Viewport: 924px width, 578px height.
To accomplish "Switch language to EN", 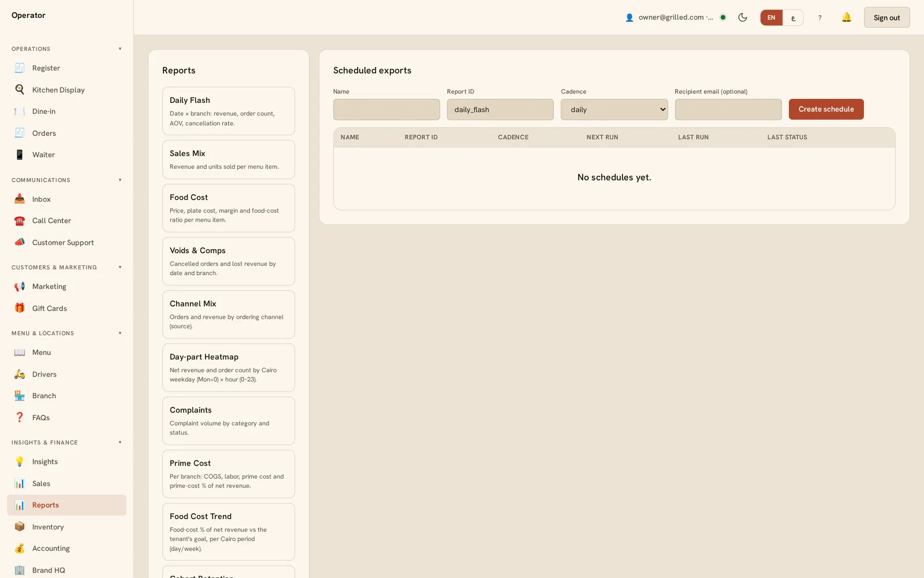I will (x=772, y=17).
